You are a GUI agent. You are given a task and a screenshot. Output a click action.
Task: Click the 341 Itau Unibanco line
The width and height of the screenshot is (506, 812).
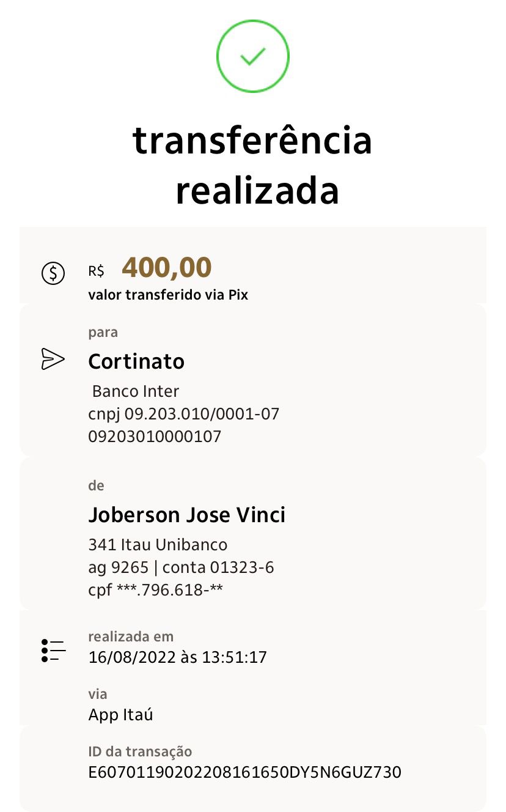[158, 544]
